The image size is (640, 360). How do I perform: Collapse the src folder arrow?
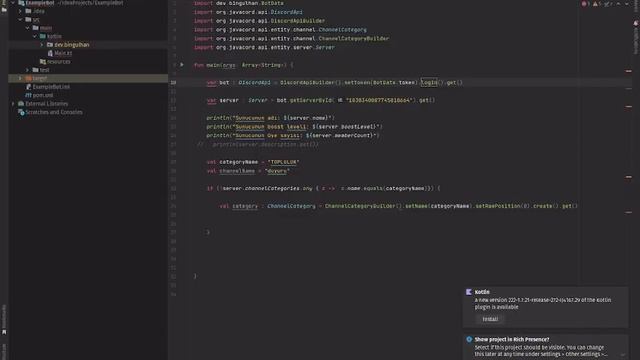coord(20,20)
